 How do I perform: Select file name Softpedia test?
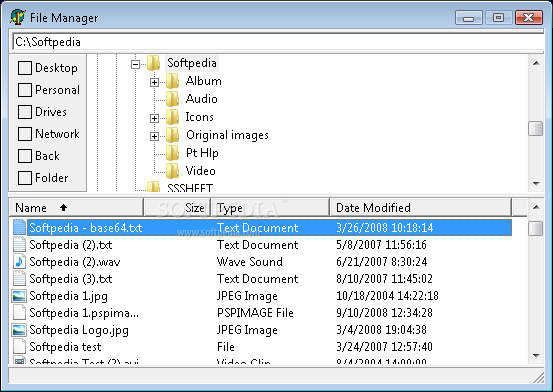pos(65,347)
